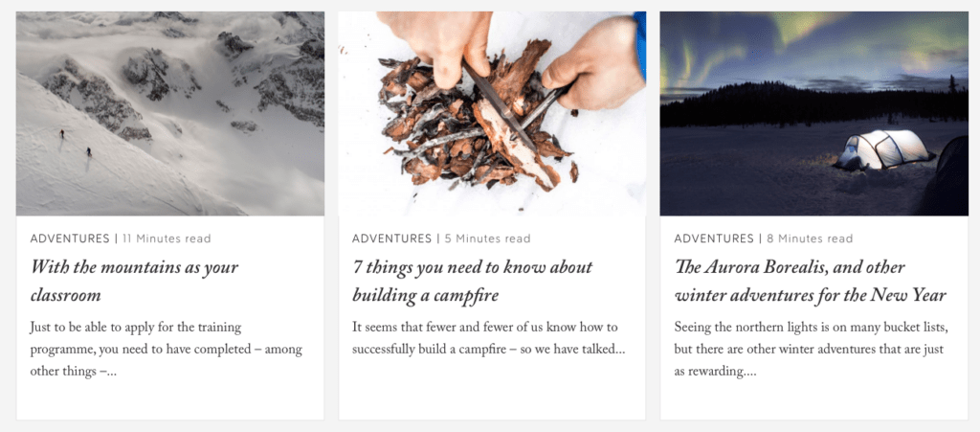Click 'winter adventures for the New Year' line
This screenshot has width=980, height=432.
point(811,294)
